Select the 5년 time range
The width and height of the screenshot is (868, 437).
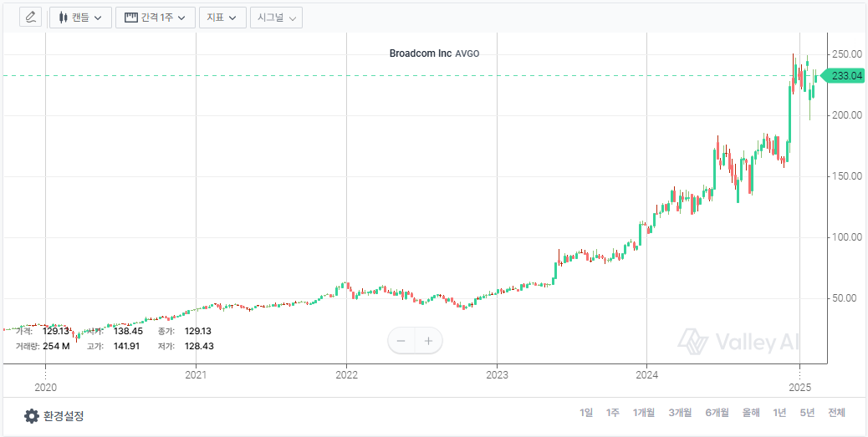pos(807,413)
